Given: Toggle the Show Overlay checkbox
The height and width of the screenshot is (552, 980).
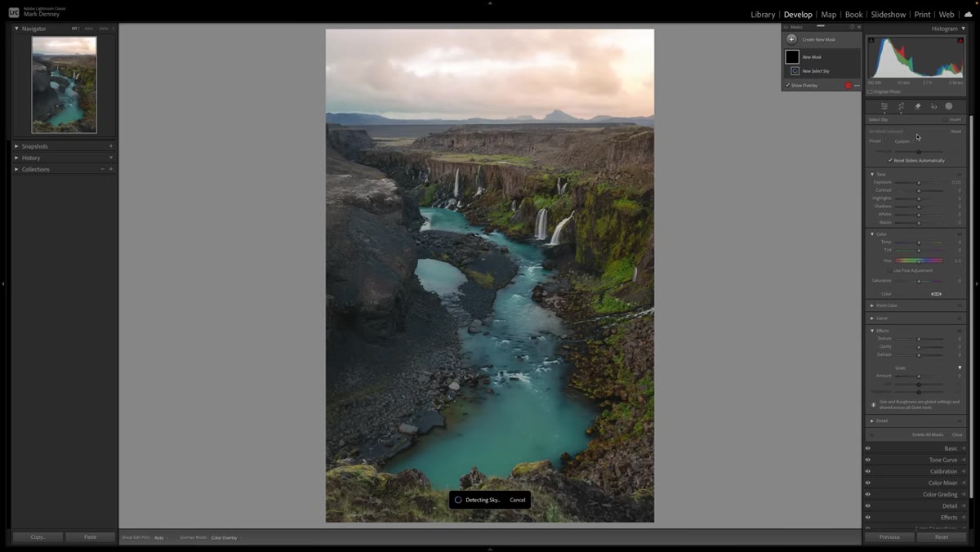Looking at the screenshot, I should pos(788,85).
